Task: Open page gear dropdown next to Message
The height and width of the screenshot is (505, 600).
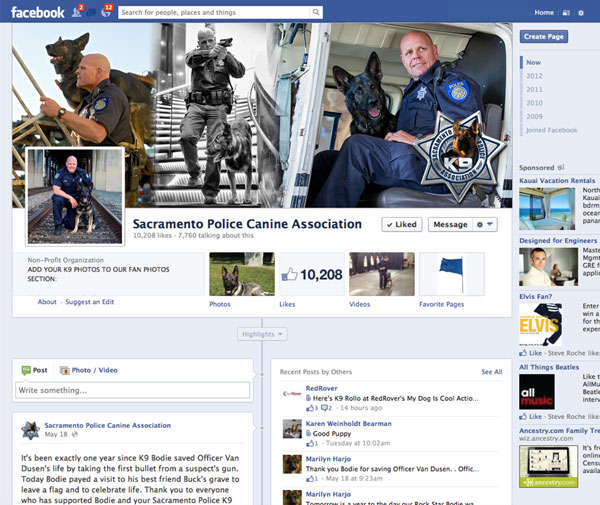Action: click(485, 225)
